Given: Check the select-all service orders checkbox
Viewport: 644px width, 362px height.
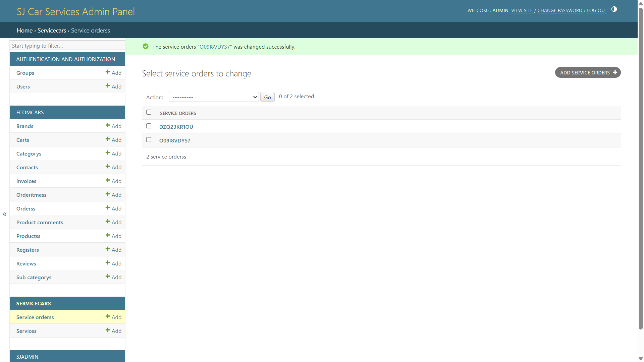Looking at the screenshot, I should (x=149, y=112).
